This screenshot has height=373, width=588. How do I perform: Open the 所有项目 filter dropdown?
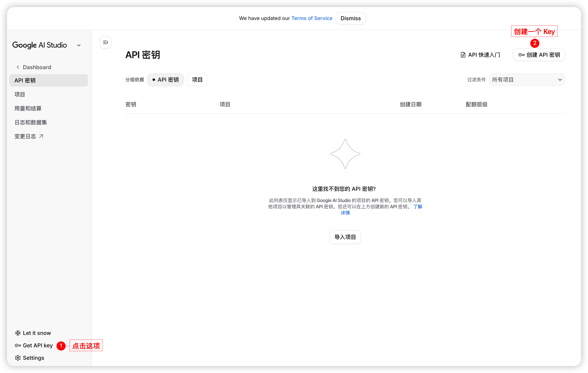[x=526, y=80]
